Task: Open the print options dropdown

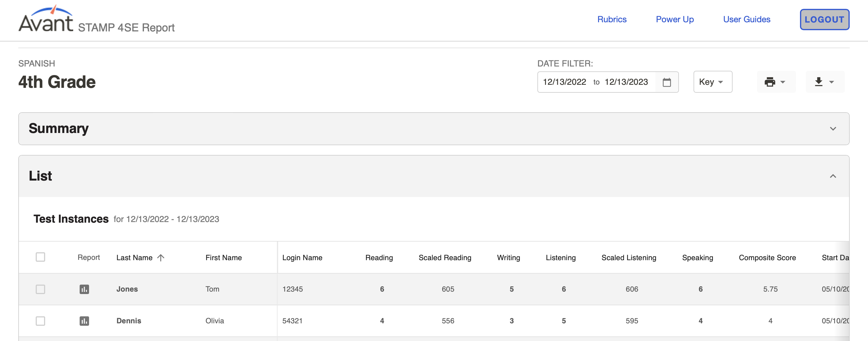Action: tap(776, 82)
